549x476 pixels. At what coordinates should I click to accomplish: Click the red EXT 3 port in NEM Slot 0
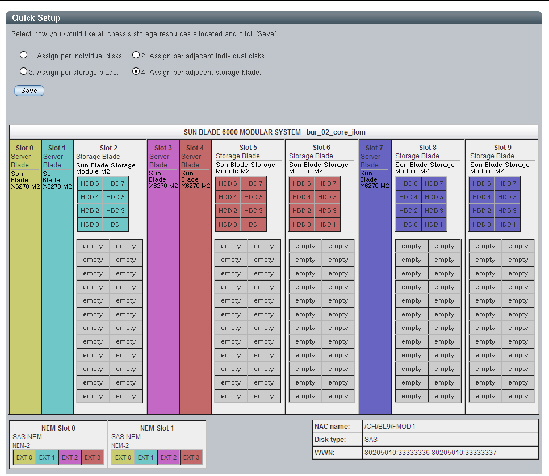[93, 457]
